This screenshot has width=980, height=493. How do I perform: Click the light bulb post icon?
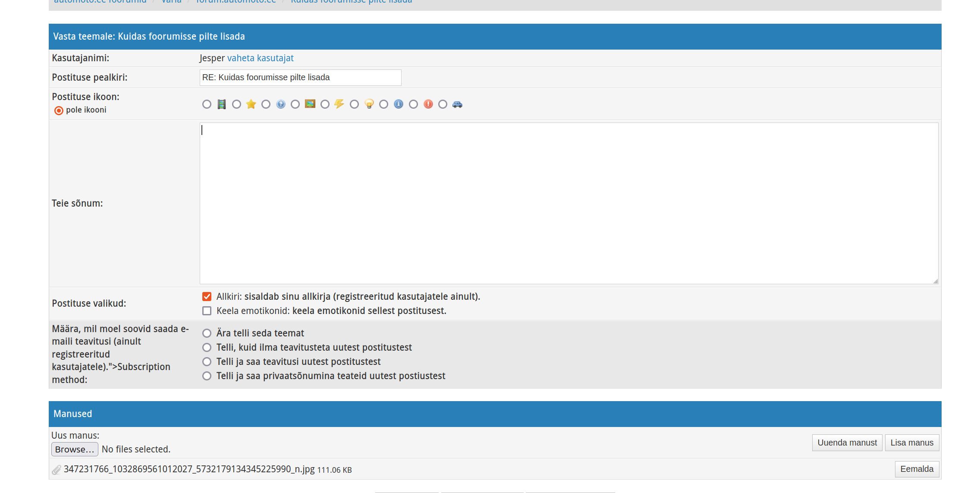369,104
